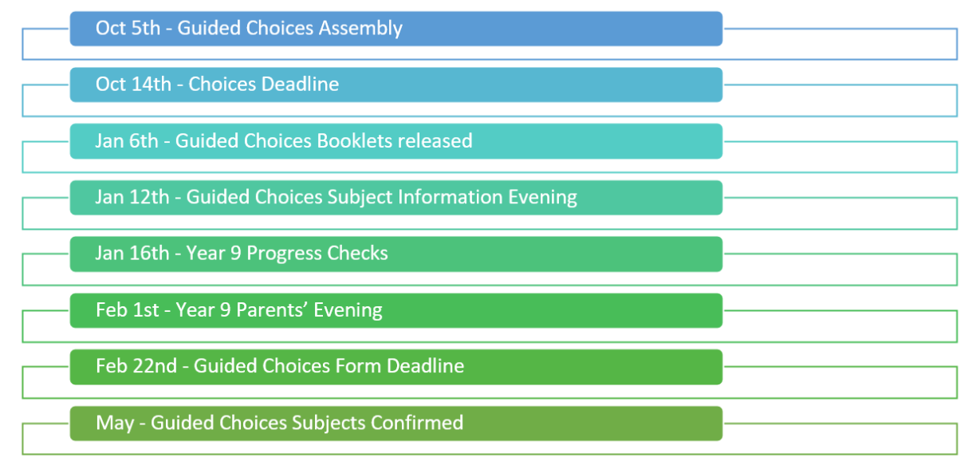Select empty outline box right of Jan 6th bar
This screenshot has height=469, width=980.
[x=840, y=157]
